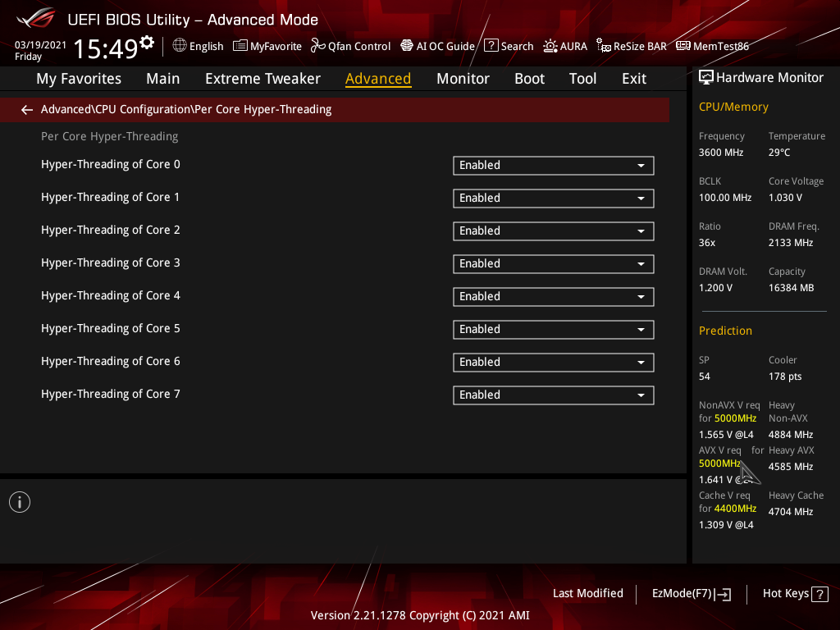Open Hyper-Threading of Core 3 dropdown

[x=554, y=263]
